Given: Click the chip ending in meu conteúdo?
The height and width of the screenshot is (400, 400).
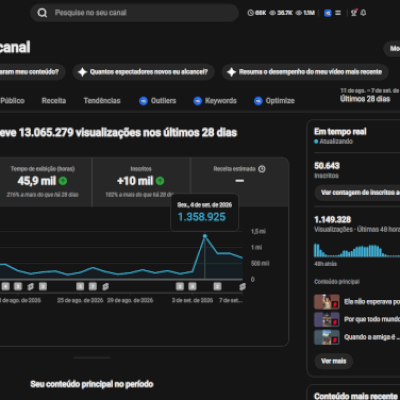Looking at the screenshot, I should click(x=32, y=72).
